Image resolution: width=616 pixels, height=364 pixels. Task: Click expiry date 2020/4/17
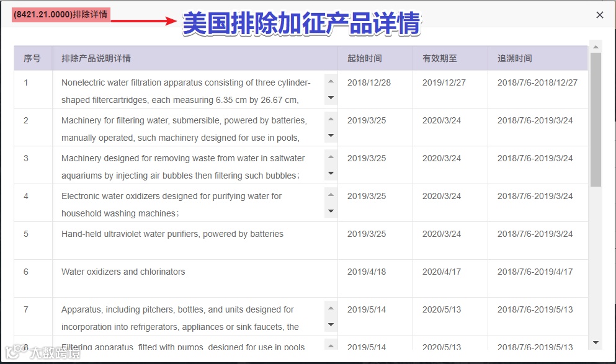[442, 272]
